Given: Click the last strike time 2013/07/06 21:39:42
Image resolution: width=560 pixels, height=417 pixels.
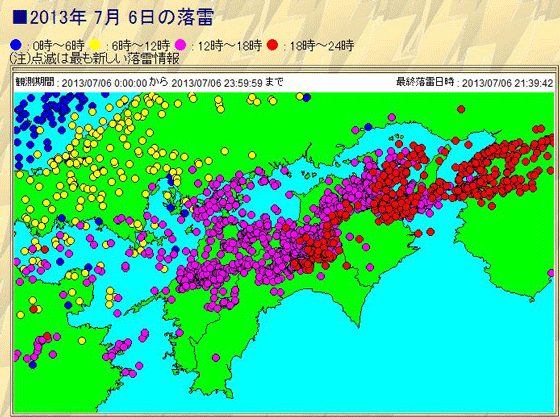Looking at the screenshot, I should point(508,83).
